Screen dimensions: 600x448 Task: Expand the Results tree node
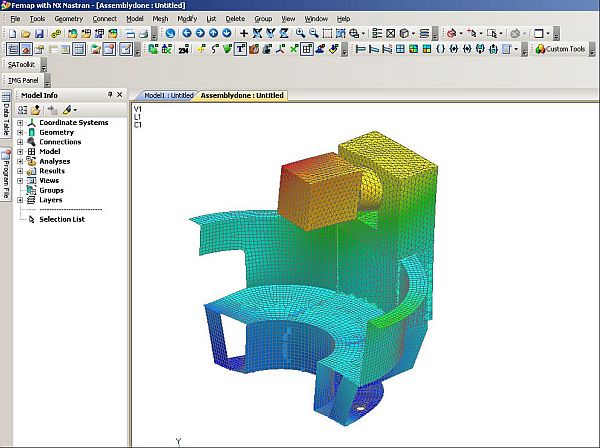click(20, 171)
